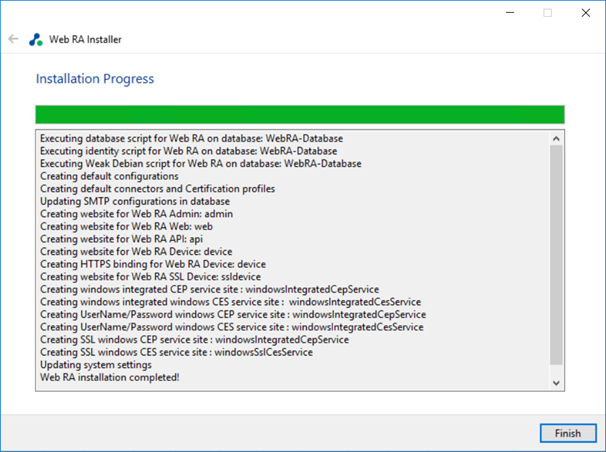This screenshot has width=606, height=452.
Task: Click the back arrow in the header
Action: point(13,39)
